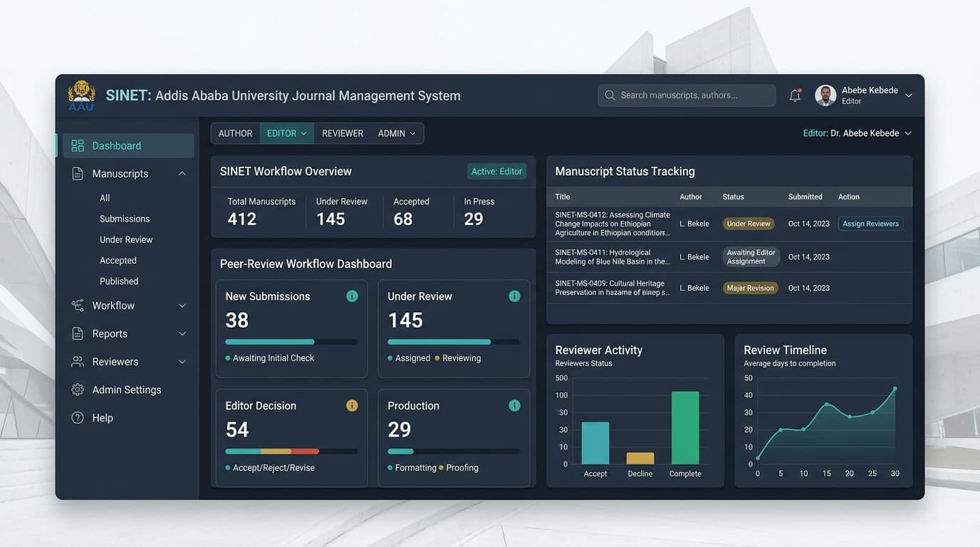Open manuscript SINET-MS-0411 title
Image resolution: width=980 pixels, height=547 pixels.
(612, 257)
